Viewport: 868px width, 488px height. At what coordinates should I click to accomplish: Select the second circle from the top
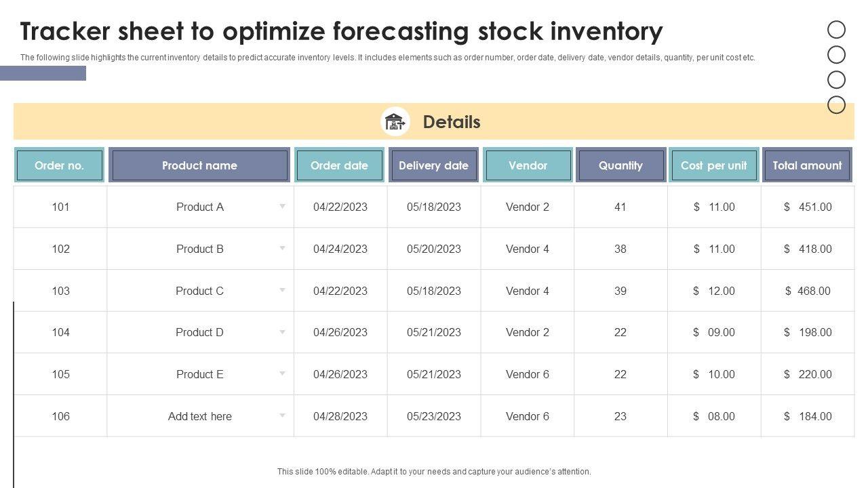(836, 54)
